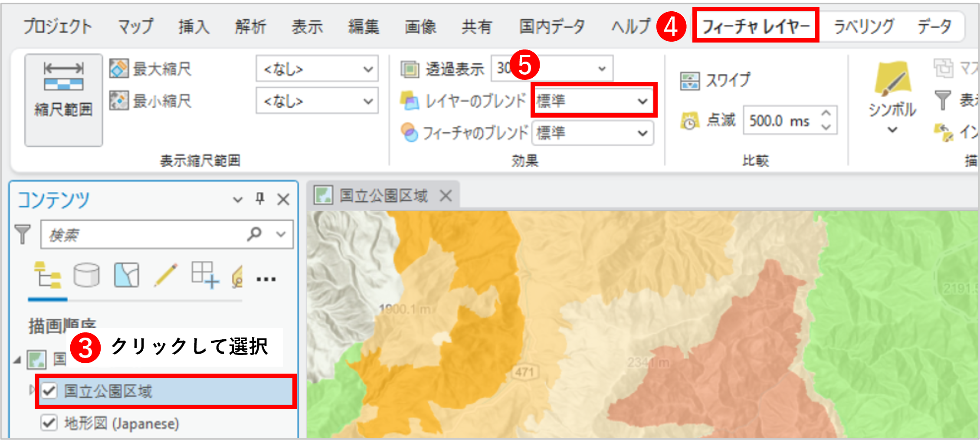Switch to the フィーチャ レイヤー ribbon tab
980x440 pixels.
coord(756,26)
